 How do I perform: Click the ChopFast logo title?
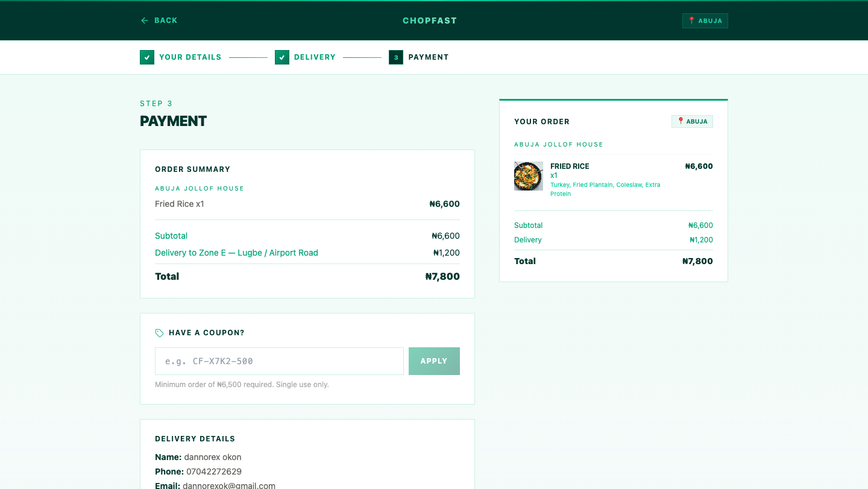pyautogui.click(x=430, y=21)
